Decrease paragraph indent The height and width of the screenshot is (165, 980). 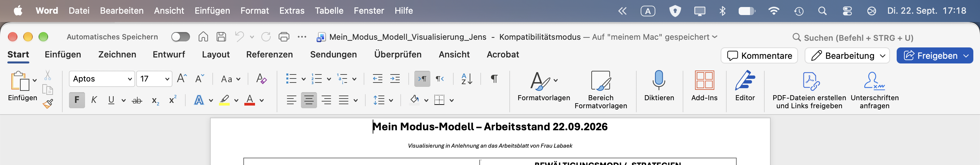(x=377, y=79)
